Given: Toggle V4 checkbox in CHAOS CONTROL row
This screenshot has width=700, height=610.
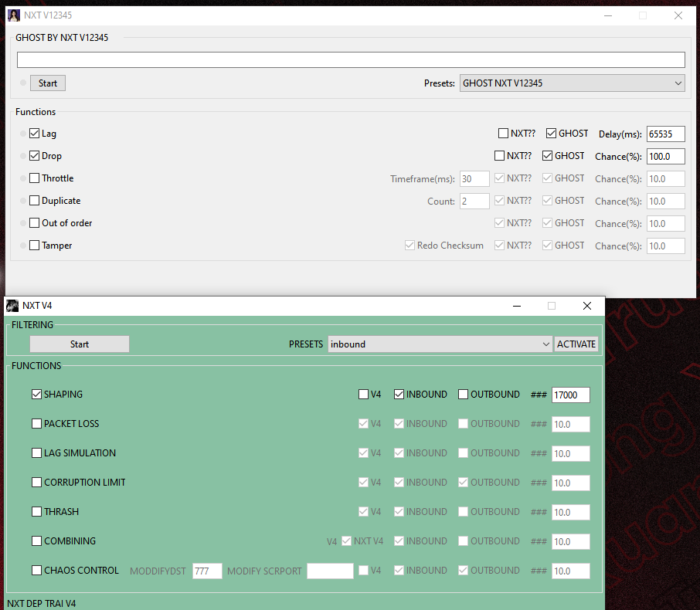Looking at the screenshot, I should (363, 571).
